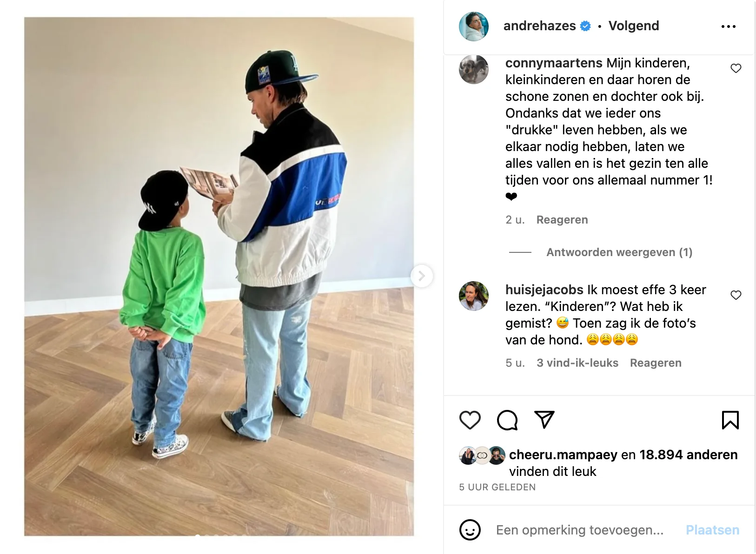Click the Volgend following button
The height and width of the screenshot is (554, 756).
[x=634, y=26]
